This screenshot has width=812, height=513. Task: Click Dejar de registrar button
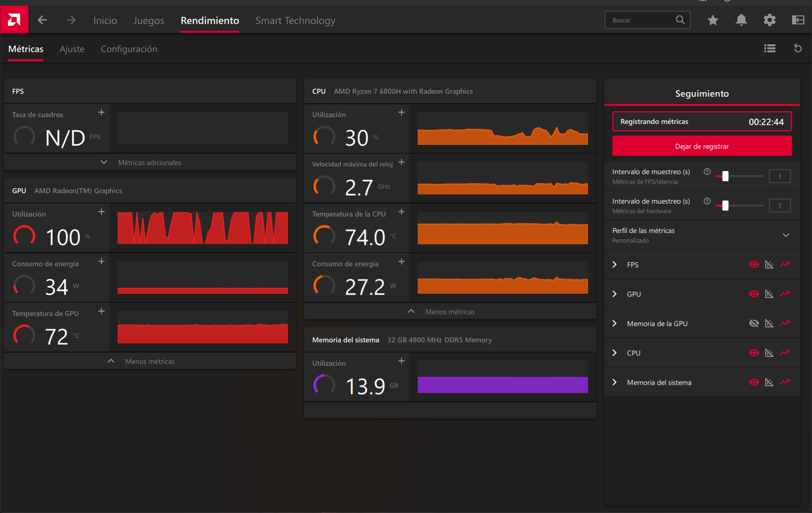701,146
